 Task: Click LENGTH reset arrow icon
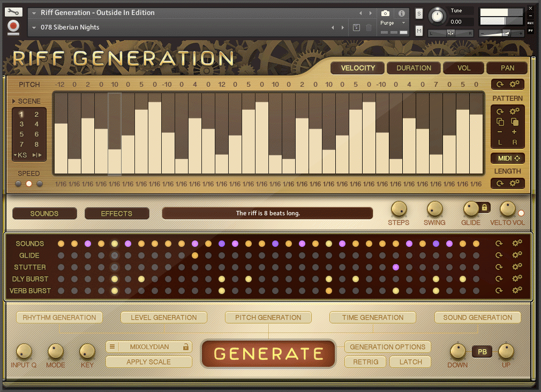500,183
